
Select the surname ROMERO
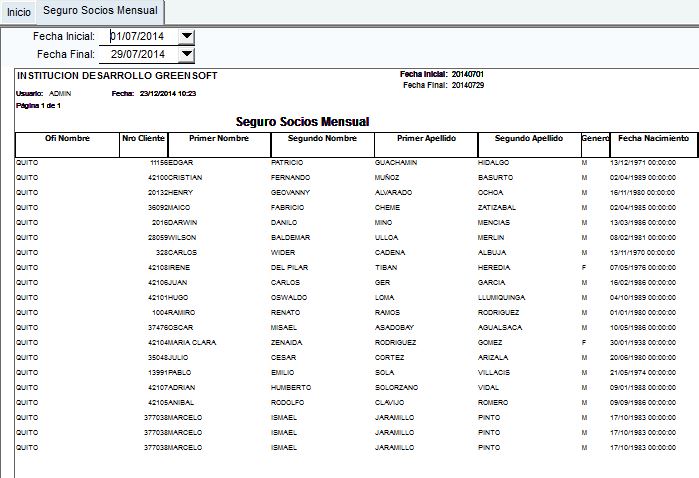coord(493,403)
